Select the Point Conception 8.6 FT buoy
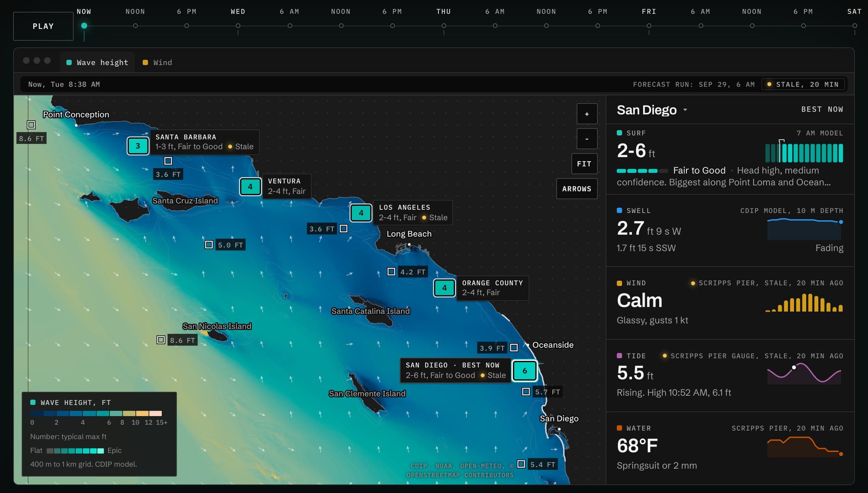Screen dimensions: 868x493 (31, 125)
